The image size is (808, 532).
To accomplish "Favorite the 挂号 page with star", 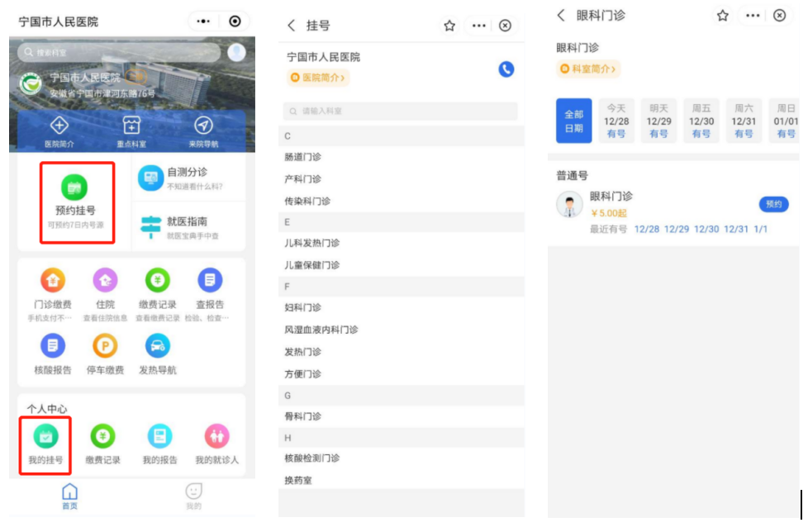I will click(x=449, y=26).
